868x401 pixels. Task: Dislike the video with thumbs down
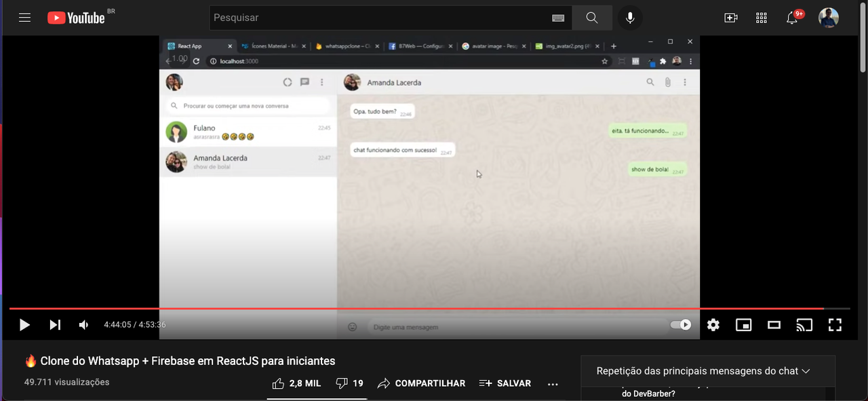tap(350, 383)
